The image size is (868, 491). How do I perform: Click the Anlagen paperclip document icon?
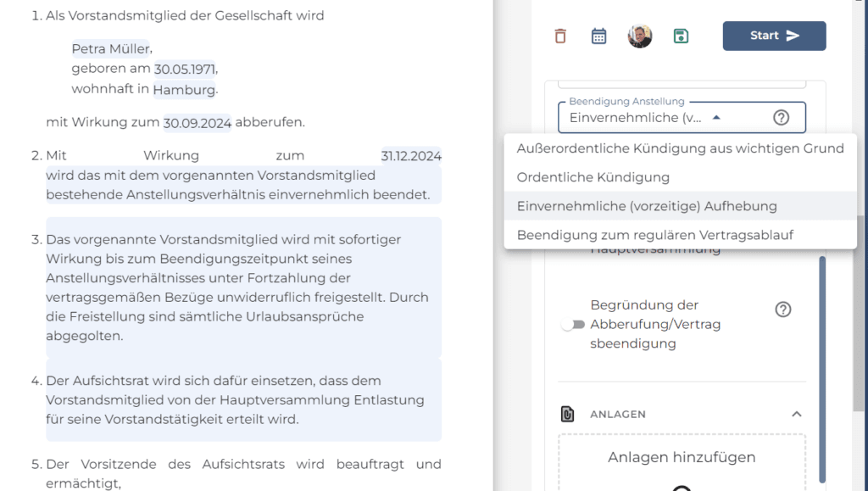(567, 414)
